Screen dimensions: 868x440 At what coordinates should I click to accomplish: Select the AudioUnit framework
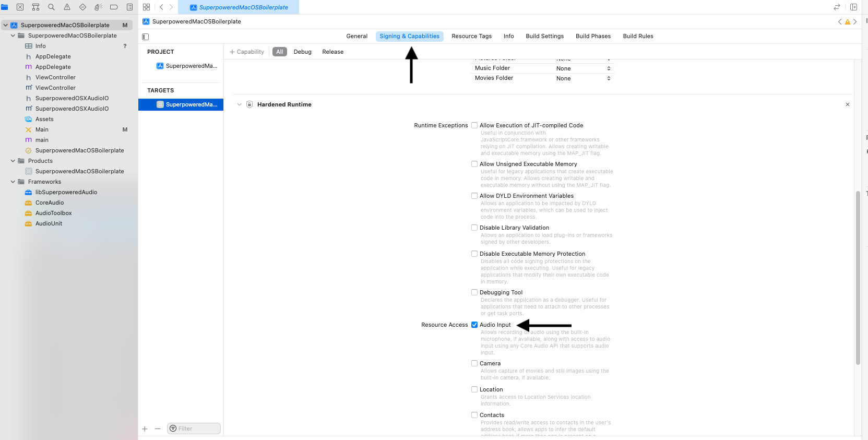point(49,223)
